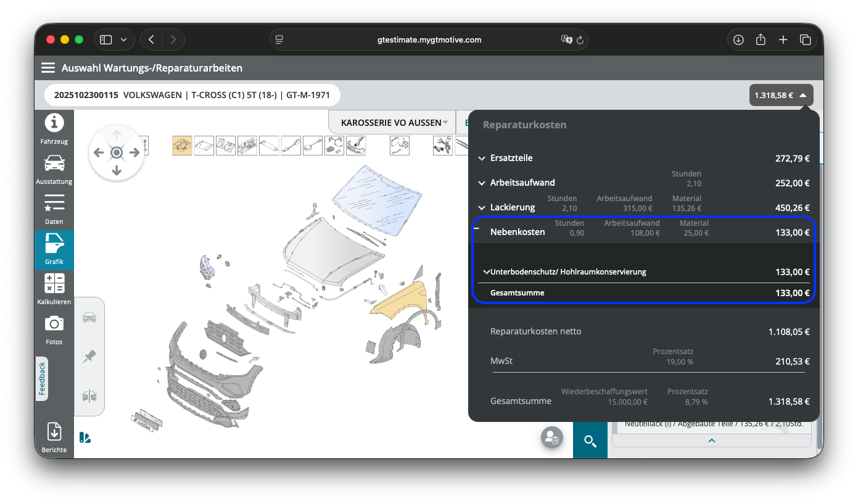Click the Reparaturkosten panel heading
Image resolution: width=858 pixels, height=504 pixels.
click(x=524, y=125)
